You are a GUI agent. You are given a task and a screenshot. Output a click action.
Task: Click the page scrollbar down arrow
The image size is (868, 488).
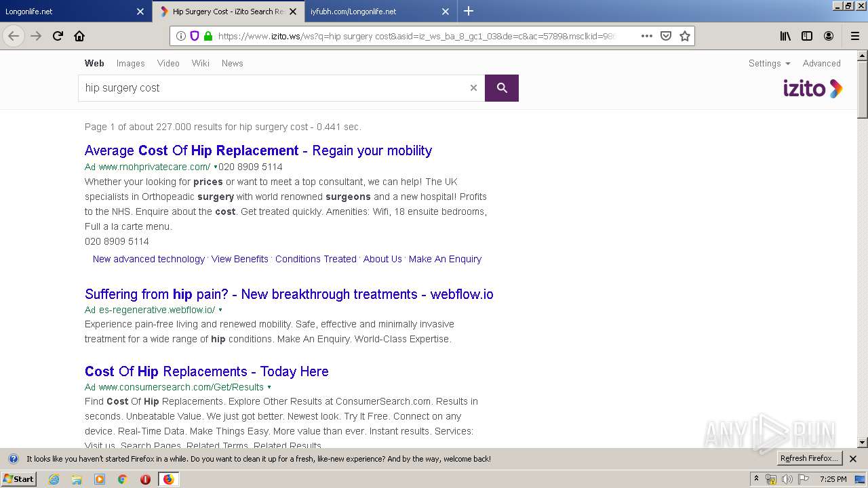(x=863, y=442)
